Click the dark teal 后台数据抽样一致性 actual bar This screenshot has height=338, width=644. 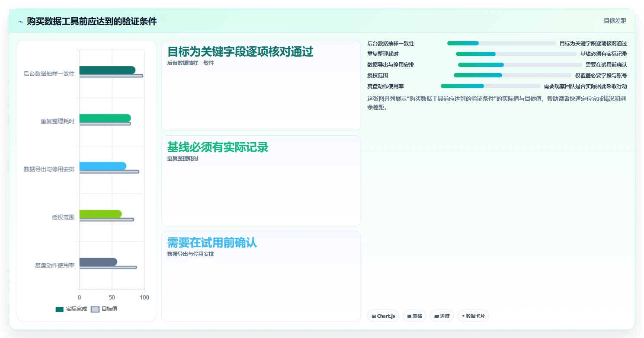pos(107,70)
